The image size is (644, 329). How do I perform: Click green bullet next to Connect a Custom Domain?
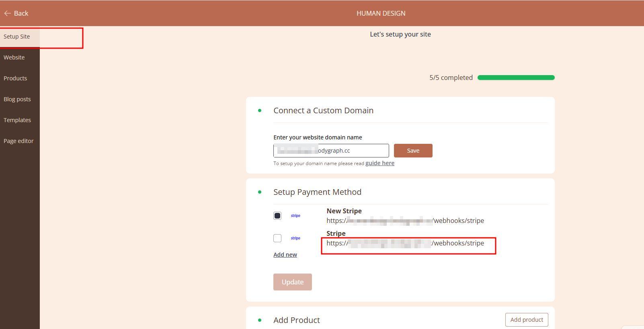point(260,110)
